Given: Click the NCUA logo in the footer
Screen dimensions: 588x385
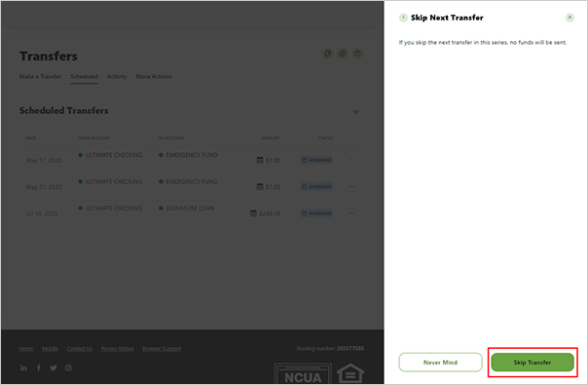Looking at the screenshot, I should coord(303,373).
